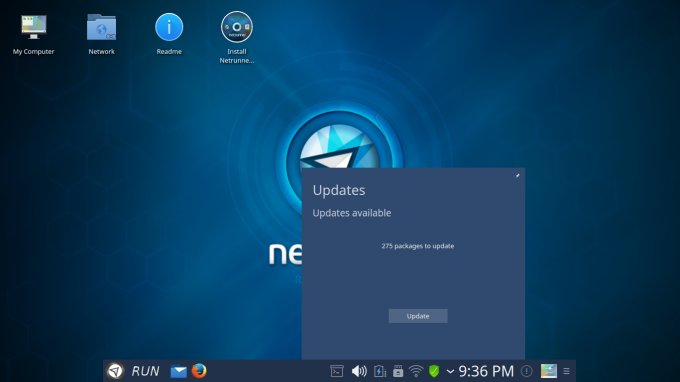Click the '275 packages to update' text
The image size is (680, 382).
[418, 246]
